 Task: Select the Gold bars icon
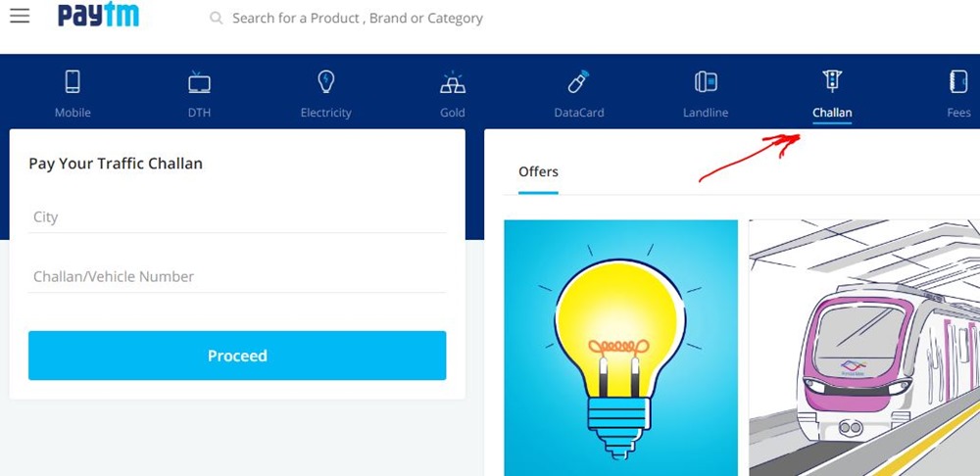tap(453, 82)
